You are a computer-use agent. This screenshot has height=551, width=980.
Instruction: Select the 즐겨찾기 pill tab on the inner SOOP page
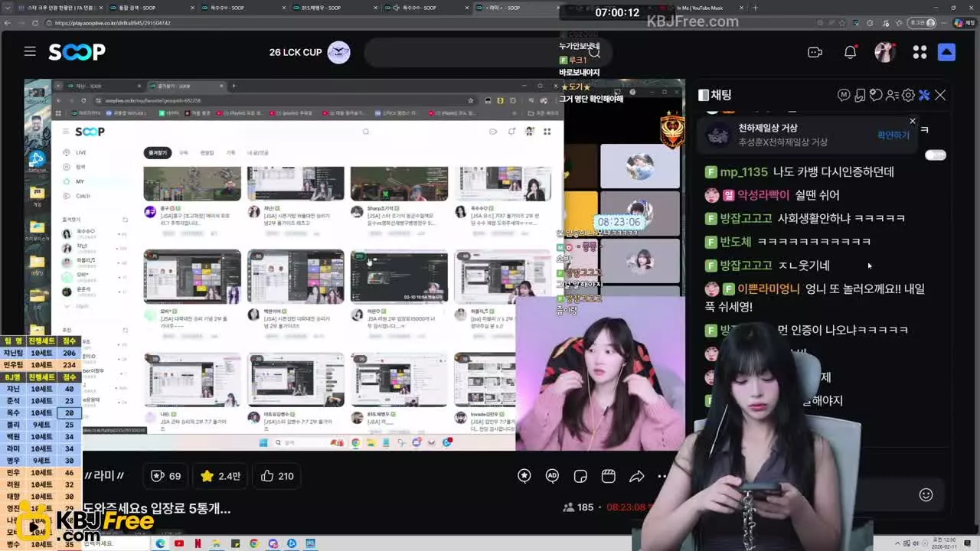coord(157,153)
